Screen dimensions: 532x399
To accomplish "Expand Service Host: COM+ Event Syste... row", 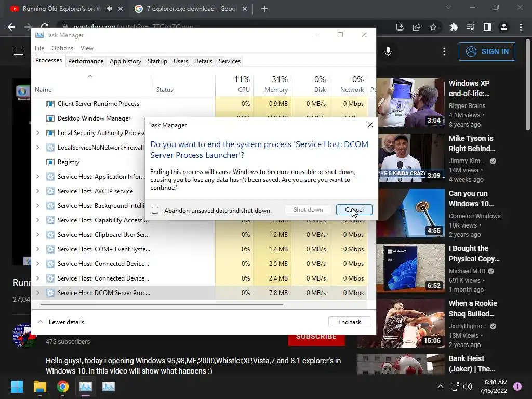I will click(37, 249).
